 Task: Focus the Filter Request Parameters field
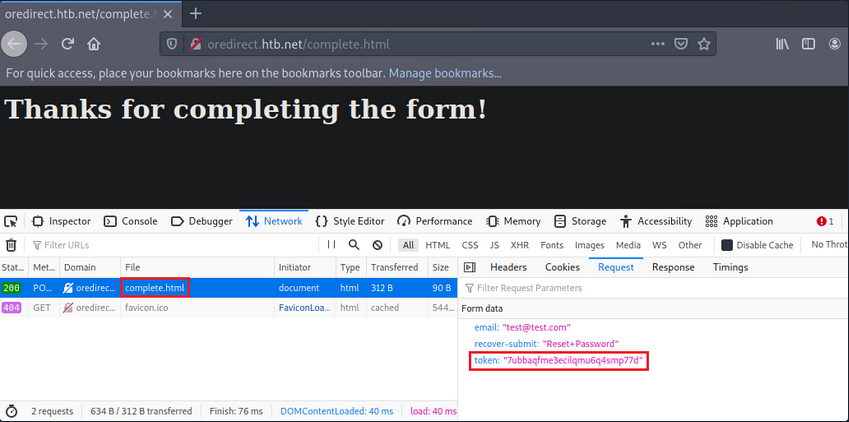click(654, 288)
